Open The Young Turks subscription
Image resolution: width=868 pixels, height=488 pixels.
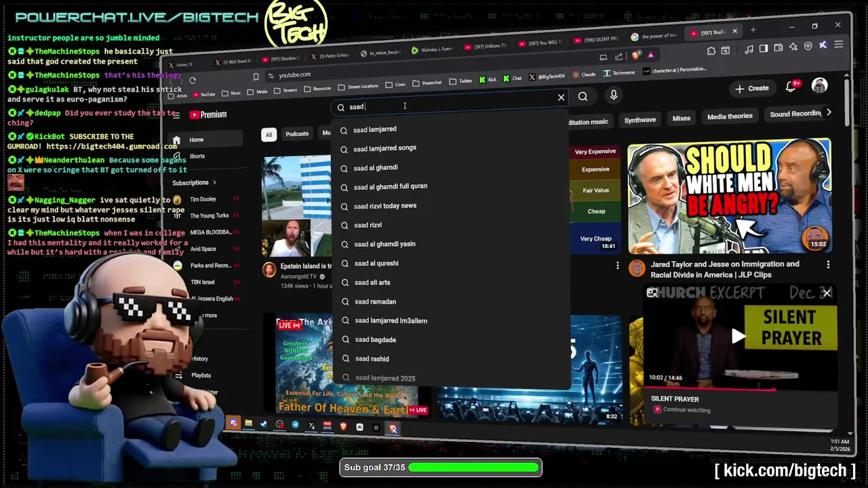click(209, 216)
